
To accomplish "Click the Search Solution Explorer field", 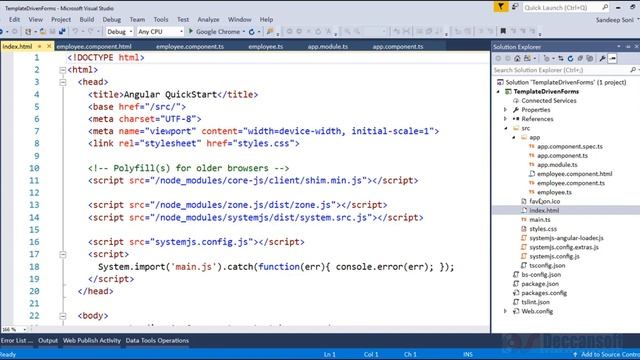I will coord(565,70).
